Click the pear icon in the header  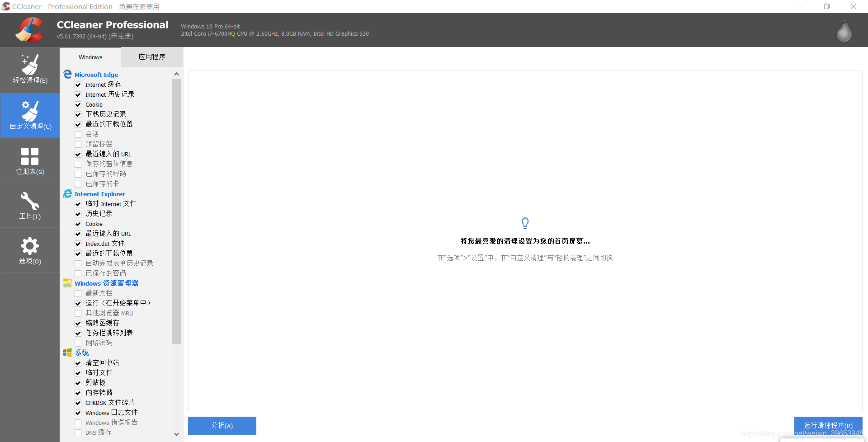point(844,31)
